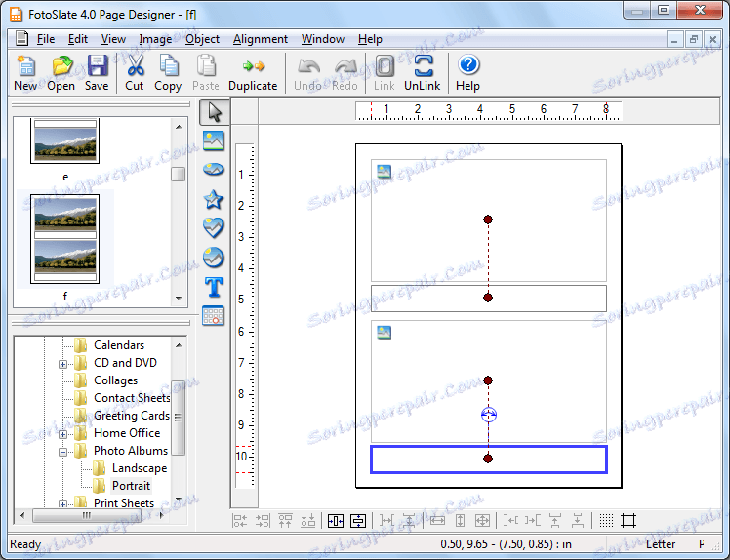This screenshot has width=730, height=560.
Task: Select the Calendars folder
Action: point(119,345)
